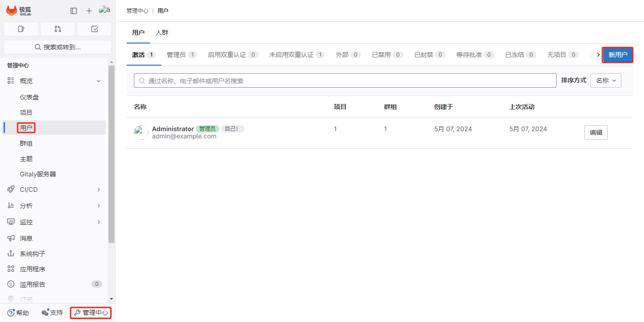Select the to-do list checkmark icon
Screen dimensions: 644x322
coord(94,28)
